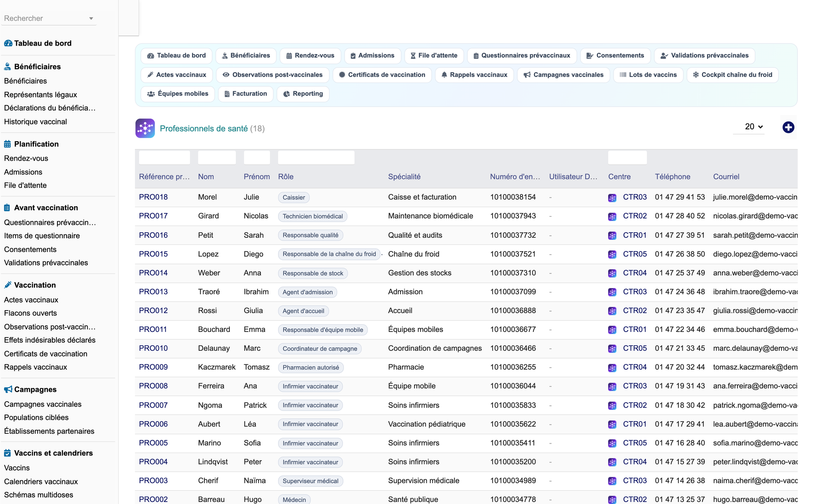This screenshot has width=815, height=504.
Task: Open the Équipes mobiles tab
Action: (x=178, y=94)
